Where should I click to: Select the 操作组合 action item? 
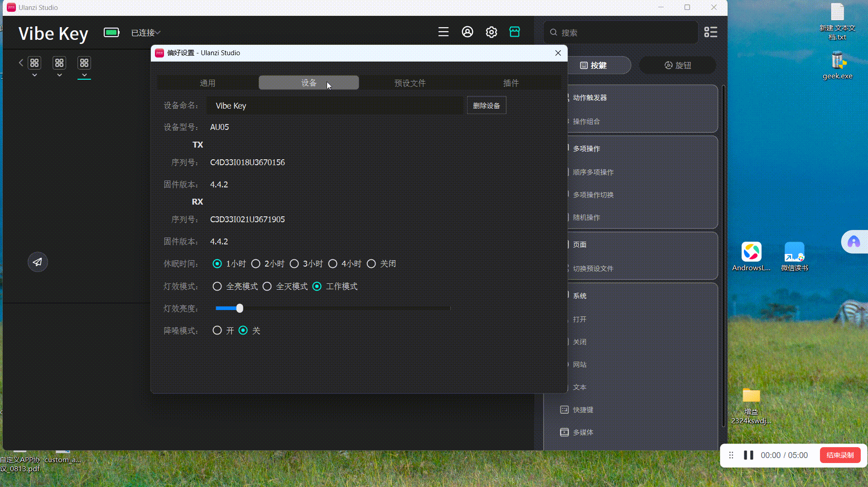586,121
